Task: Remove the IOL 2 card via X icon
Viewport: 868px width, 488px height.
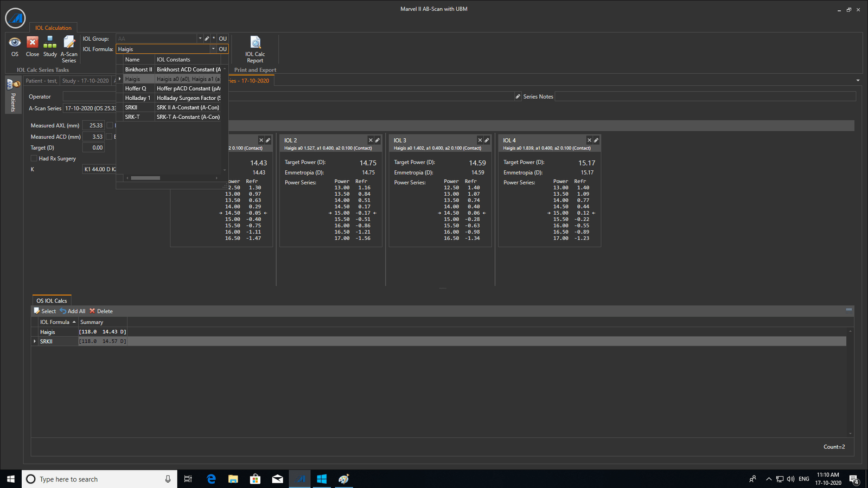Action: tap(371, 140)
